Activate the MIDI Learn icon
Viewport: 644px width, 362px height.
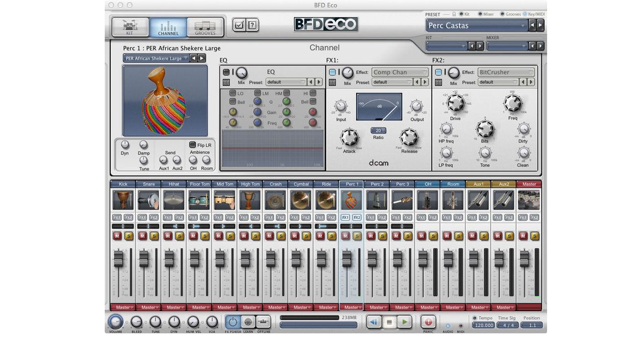248,322
